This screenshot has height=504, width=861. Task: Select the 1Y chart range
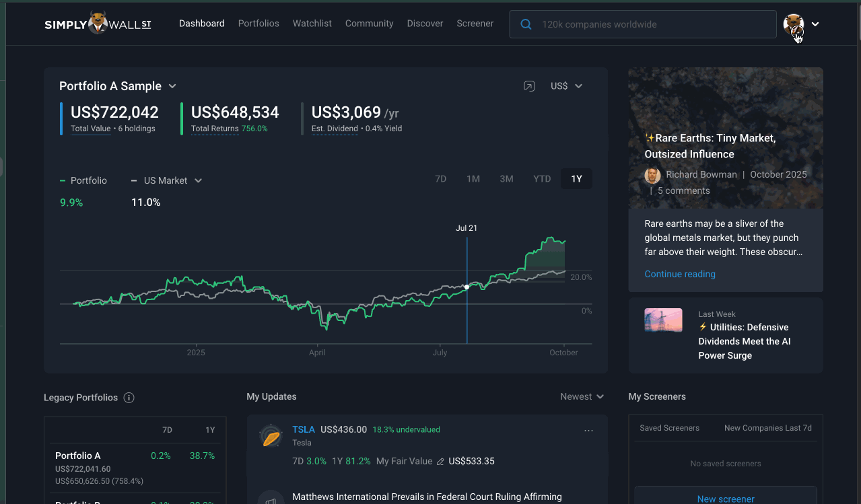click(x=577, y=179)
